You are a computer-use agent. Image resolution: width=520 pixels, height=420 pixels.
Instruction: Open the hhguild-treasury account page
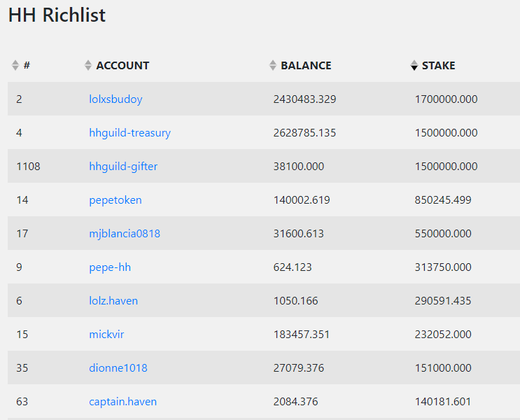(x=129, y=133)
